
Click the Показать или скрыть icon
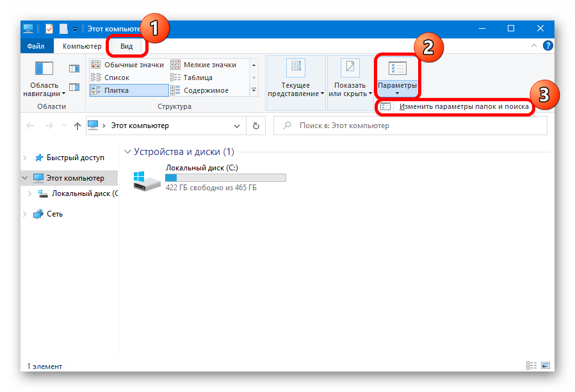click(x=350, y=68)
